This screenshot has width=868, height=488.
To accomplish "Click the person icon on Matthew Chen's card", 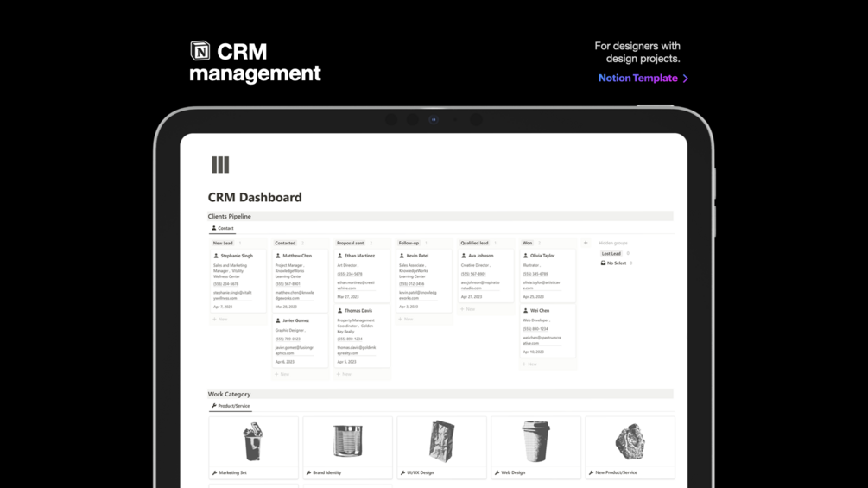I will (278, 256).
